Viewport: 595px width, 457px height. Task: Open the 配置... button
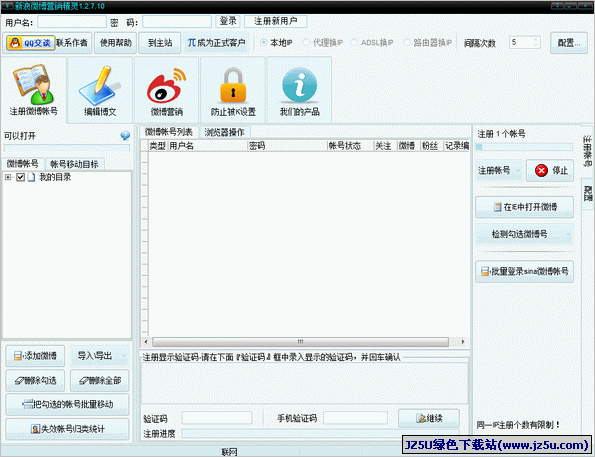(x=568, y=43)
